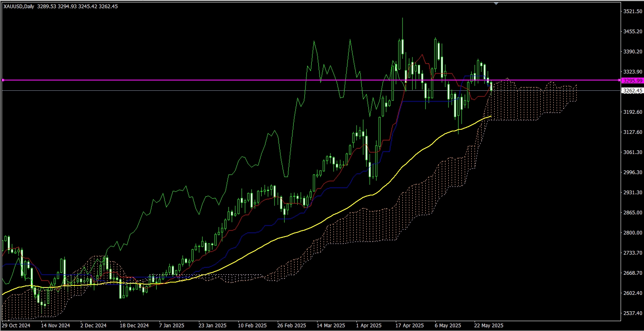This screenshot has width=644, height=331.
Task: Click the 2668.70 price axis label
Action: 633,273
